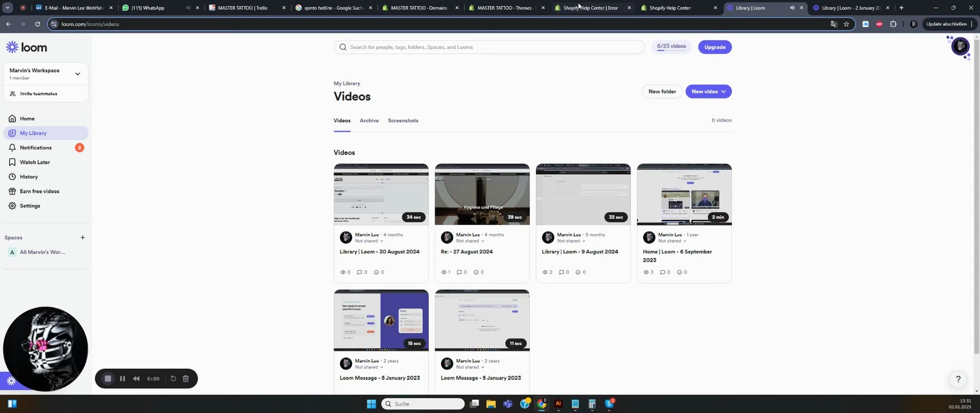Open Not shared dropdown on 30 August 2024 video
The image size is (980, 413).
[x=369, y=241]
